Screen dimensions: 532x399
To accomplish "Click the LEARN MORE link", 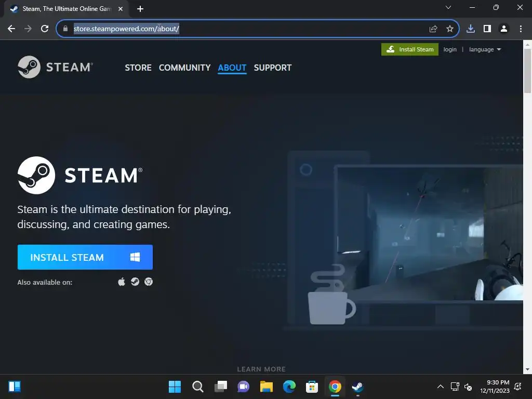I will click(x=261, y=369).
